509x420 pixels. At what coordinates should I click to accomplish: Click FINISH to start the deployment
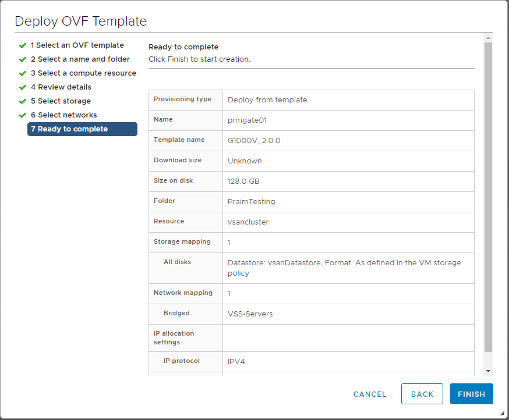point(471,394)
